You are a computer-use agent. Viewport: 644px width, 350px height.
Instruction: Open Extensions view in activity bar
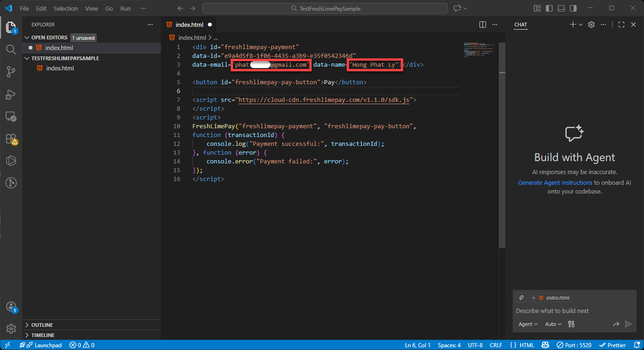tap(11, 138)
